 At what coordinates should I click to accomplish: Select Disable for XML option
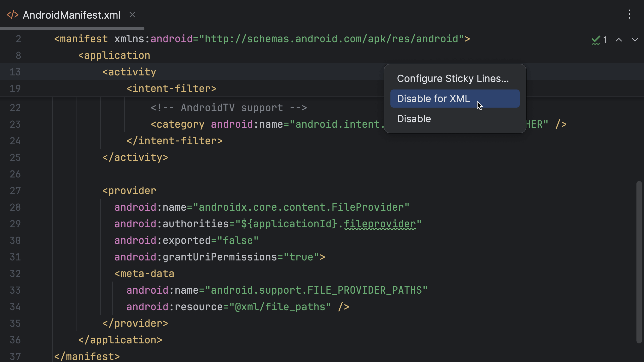[433, 99]
